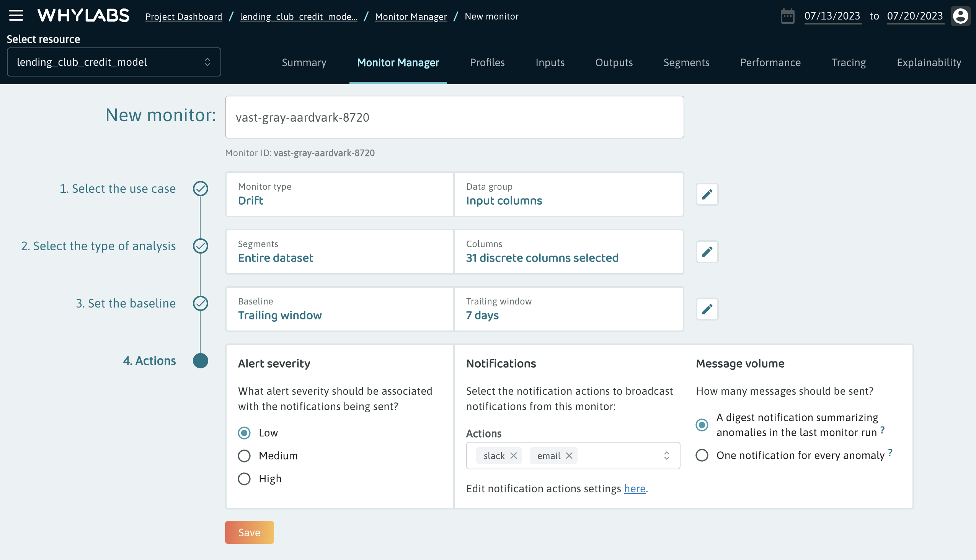Screen dimensions: 976x560
Task: Follow the 'here' notification settings link
Action: [x=634, y=488]
